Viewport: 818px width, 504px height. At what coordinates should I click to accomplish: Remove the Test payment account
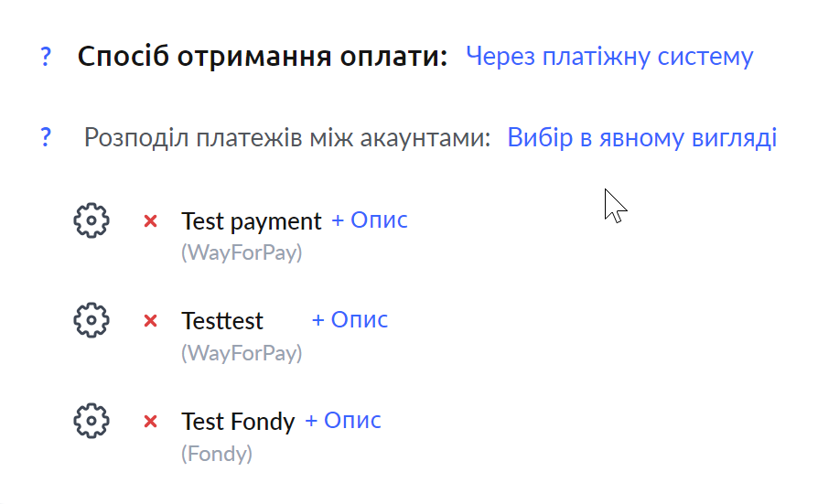(150, 221)
